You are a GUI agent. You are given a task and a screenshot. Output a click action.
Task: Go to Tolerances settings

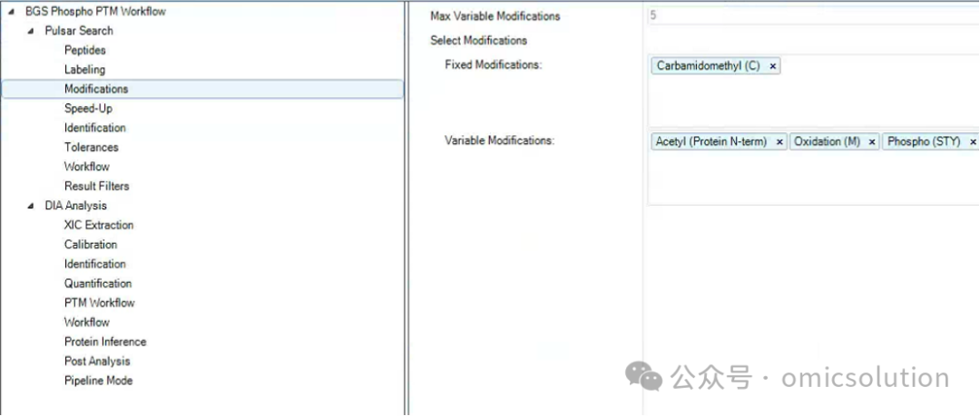pos(92,148)
